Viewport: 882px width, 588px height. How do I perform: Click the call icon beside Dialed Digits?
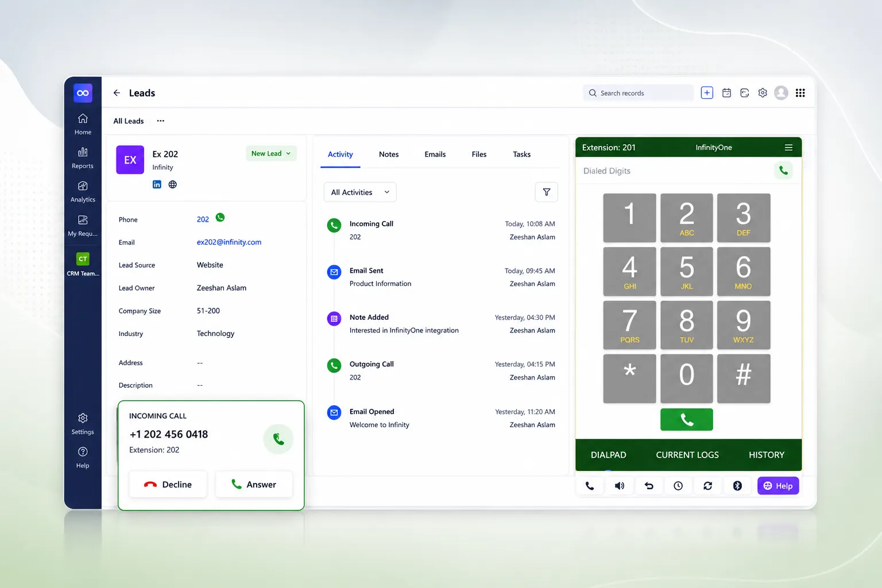click(783, 171)
